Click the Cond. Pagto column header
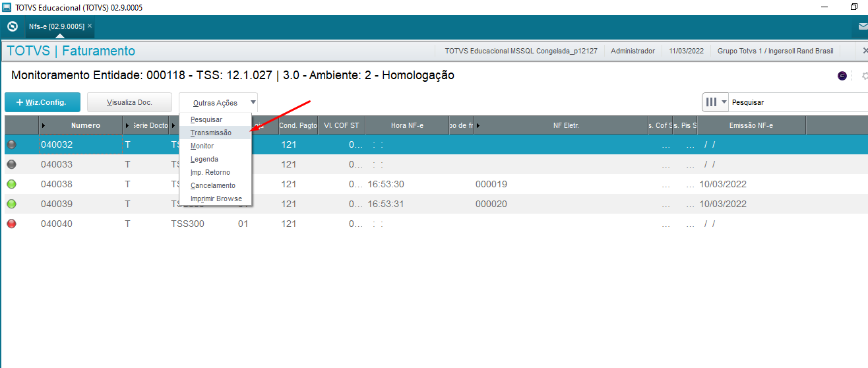The image size is (868, 368). [x=298, y=125]
